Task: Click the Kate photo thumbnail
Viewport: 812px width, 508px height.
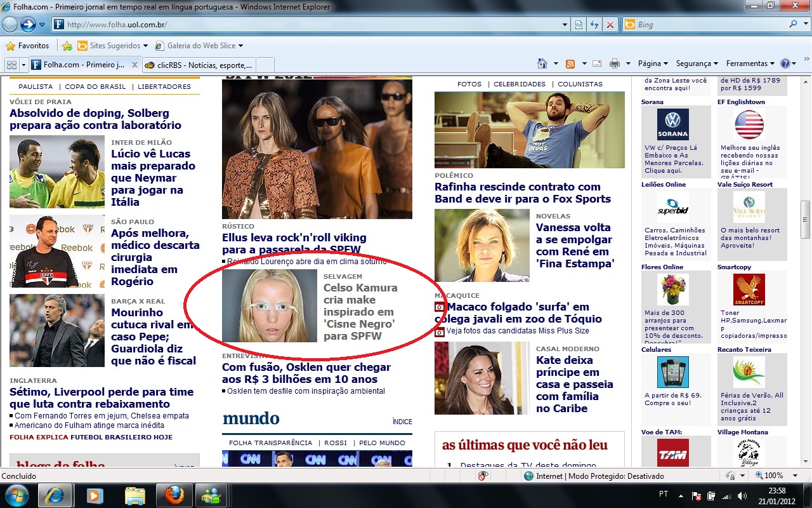Action: [482, 378]
